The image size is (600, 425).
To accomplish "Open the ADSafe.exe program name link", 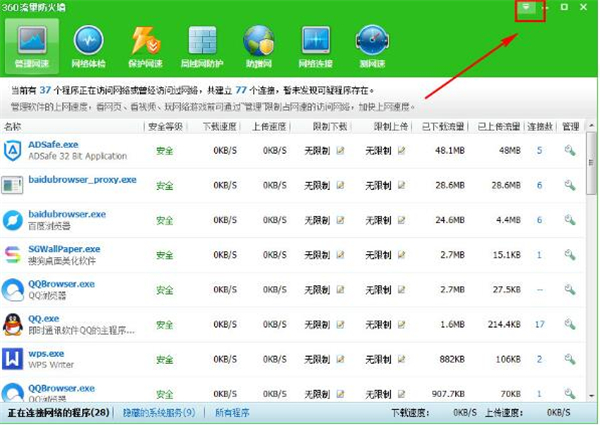I will 53,145.
